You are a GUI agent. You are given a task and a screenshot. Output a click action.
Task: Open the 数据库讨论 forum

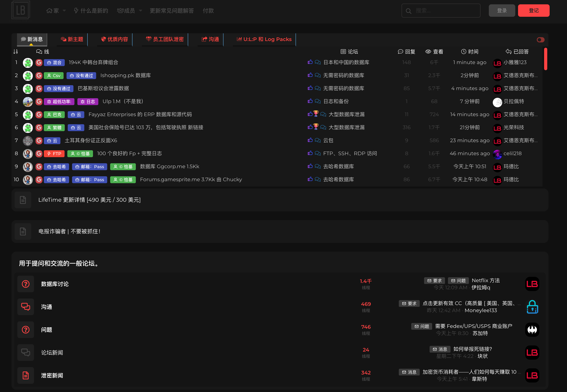tap(55, 284)
